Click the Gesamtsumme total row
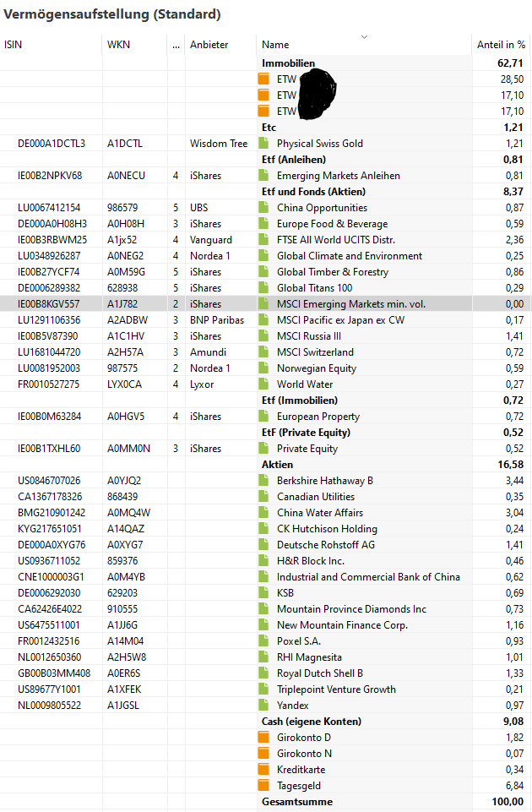Image resolution: width=532 pixels, height=812 pixels. click(297, 802)
